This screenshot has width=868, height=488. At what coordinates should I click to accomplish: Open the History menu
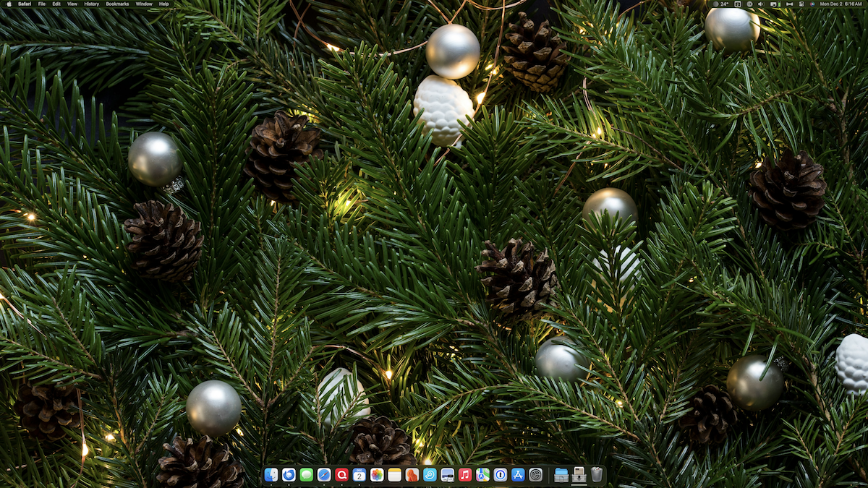click(92, 4)
